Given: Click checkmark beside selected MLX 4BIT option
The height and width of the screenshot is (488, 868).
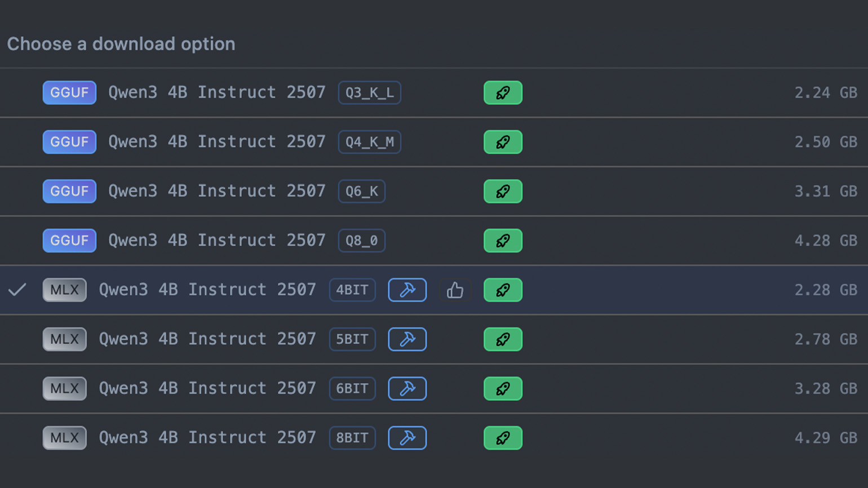Looking at the screenshot, I should (x=17, y=290).
